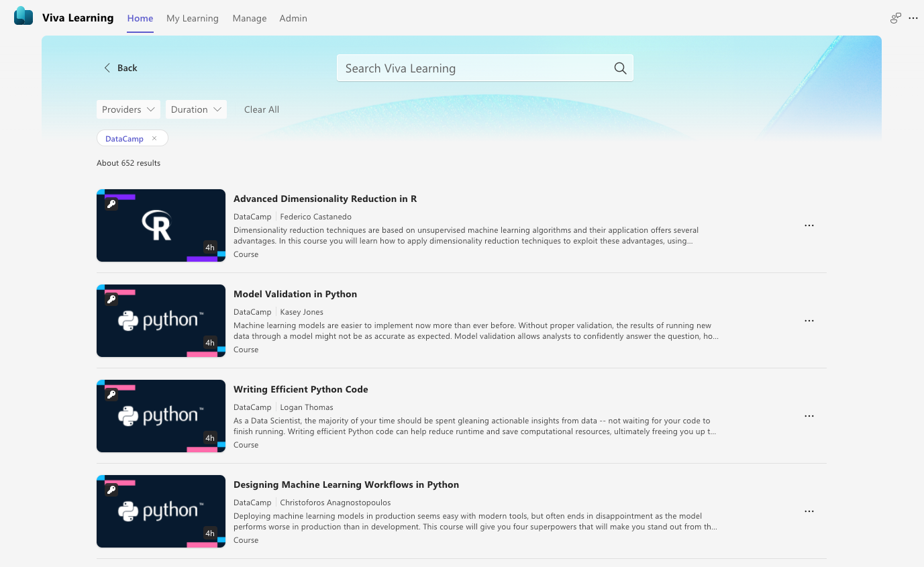
Task: Switch to the My Learning tab
Action: point(193,18)
